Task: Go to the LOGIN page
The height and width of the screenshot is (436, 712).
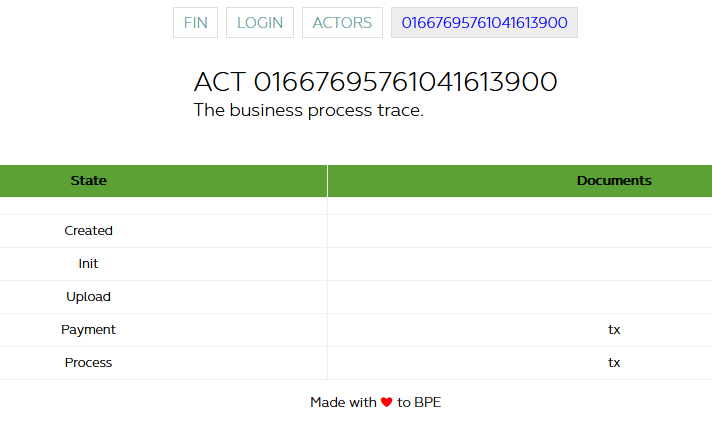Action: pyautogui.click(x=260, y=23)
